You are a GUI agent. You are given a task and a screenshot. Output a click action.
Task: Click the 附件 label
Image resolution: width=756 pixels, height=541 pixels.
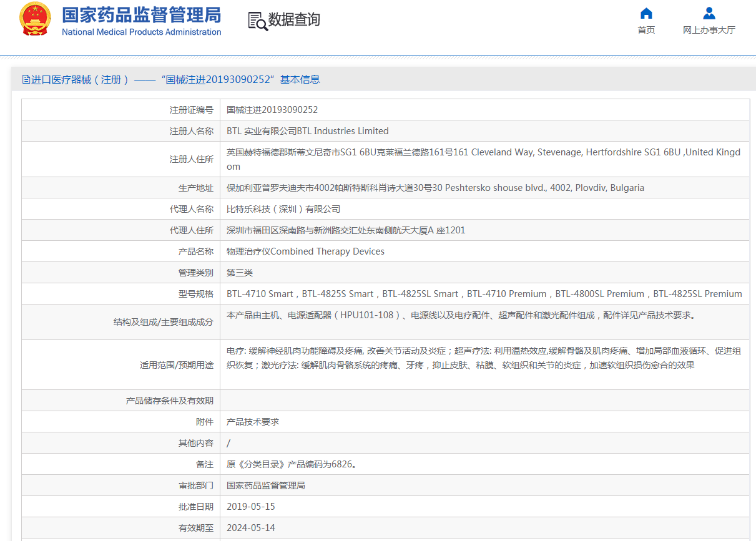[x=205, y=422]
